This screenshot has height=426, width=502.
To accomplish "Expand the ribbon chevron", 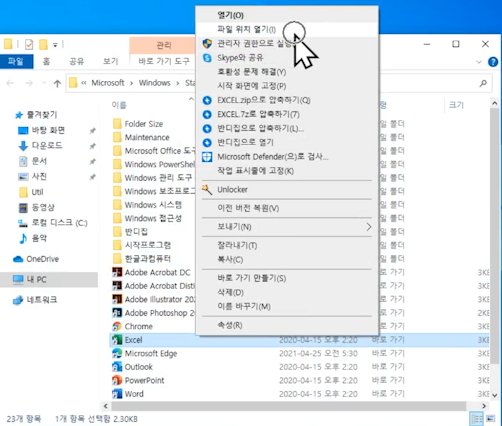I will pyautogui.click(x=479, y=62).
